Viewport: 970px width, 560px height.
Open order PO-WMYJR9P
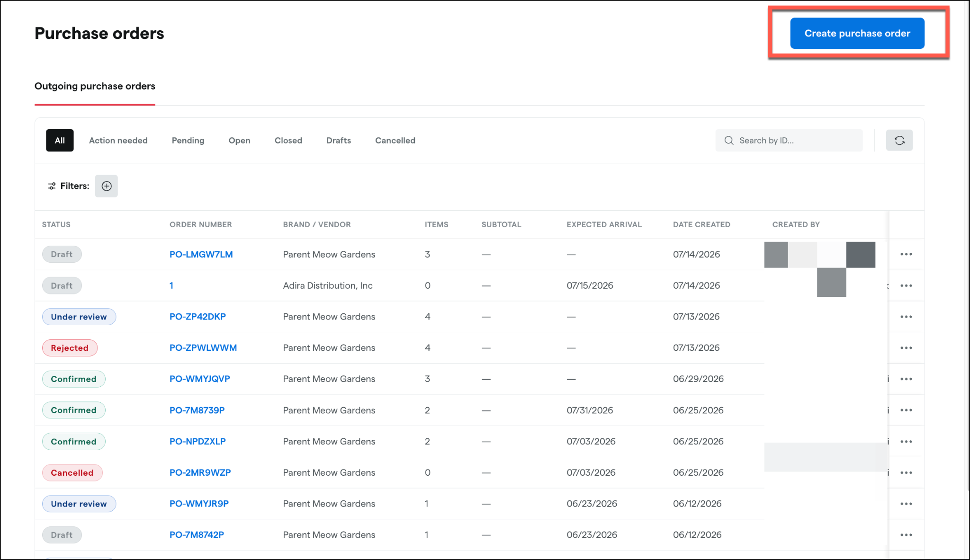click(x=199, y=504)
